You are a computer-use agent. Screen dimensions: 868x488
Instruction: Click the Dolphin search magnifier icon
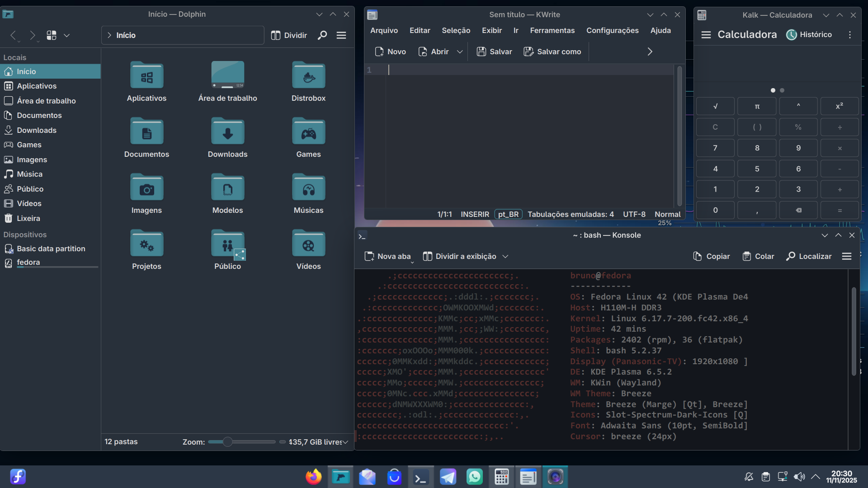pyautogui.click(x=322, y=35)
